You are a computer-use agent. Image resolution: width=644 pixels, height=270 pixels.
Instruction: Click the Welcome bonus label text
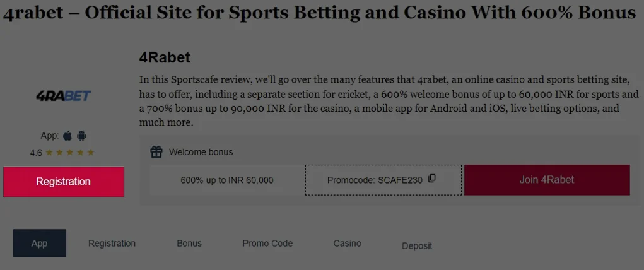pyautogui.click(x=201, y=152)
